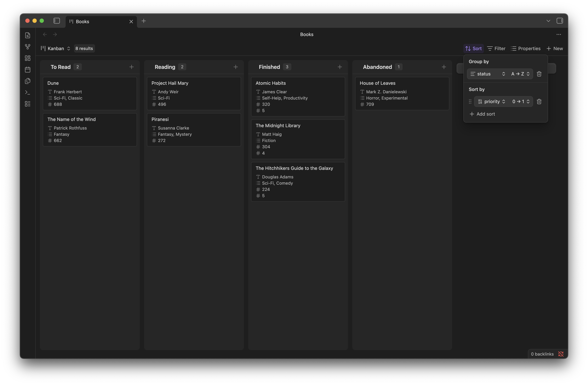Open the graph view icon in the sidebar

click(x=27, y=47)
